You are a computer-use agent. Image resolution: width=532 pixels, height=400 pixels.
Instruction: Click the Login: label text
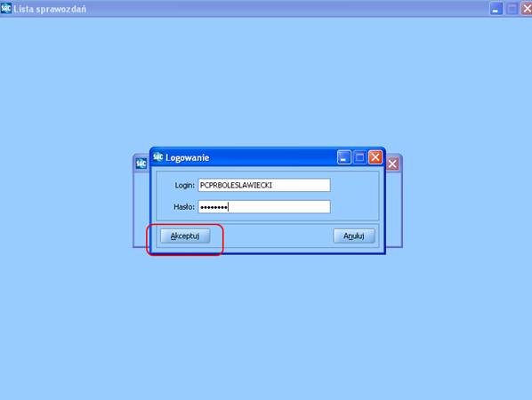pos(184,186)
